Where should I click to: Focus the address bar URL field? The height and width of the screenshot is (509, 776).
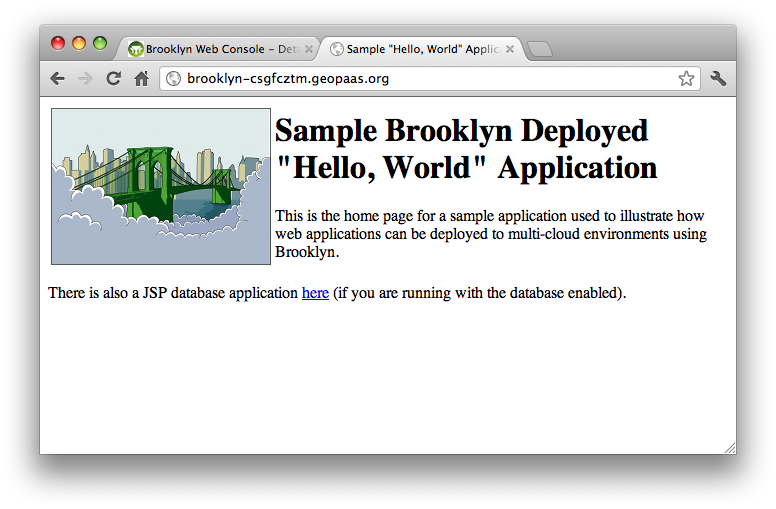point(420,79)
